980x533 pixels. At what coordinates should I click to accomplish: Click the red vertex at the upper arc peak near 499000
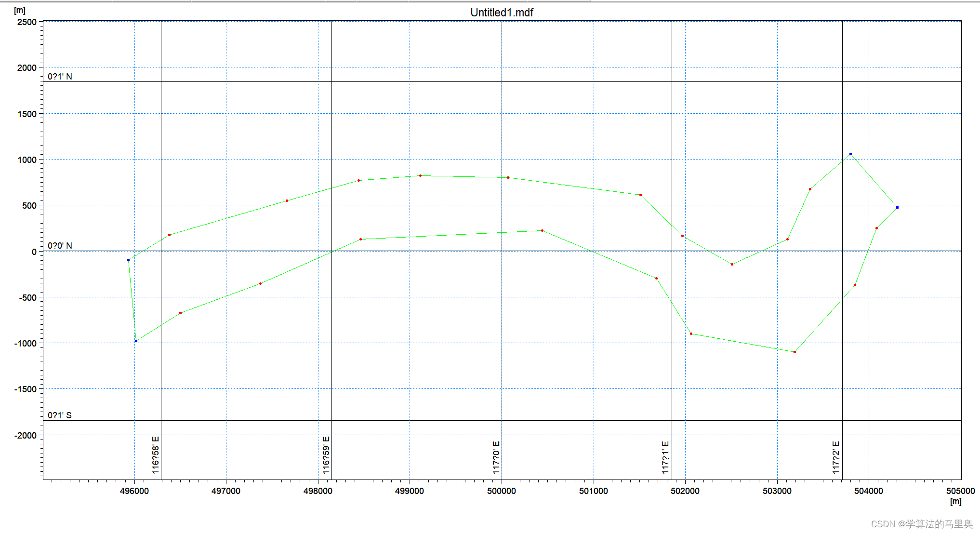(420, 176)
